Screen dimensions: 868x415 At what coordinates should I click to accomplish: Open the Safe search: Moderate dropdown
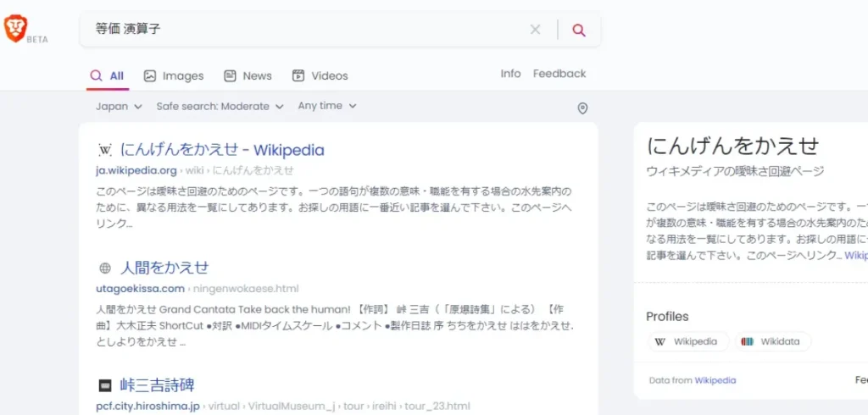pos(220,106)
